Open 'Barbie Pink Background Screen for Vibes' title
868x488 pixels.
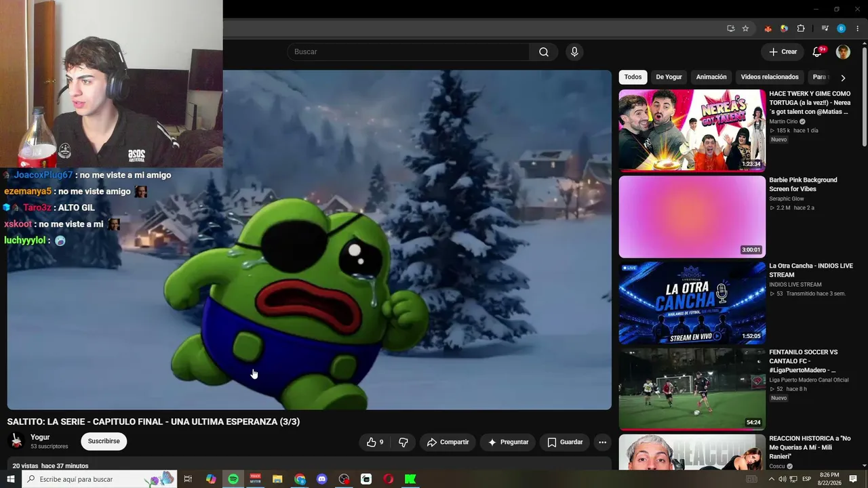click(x=803, y=184)
